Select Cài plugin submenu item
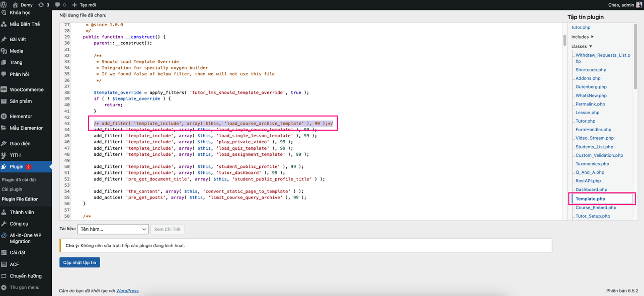 tap(12, 189)
